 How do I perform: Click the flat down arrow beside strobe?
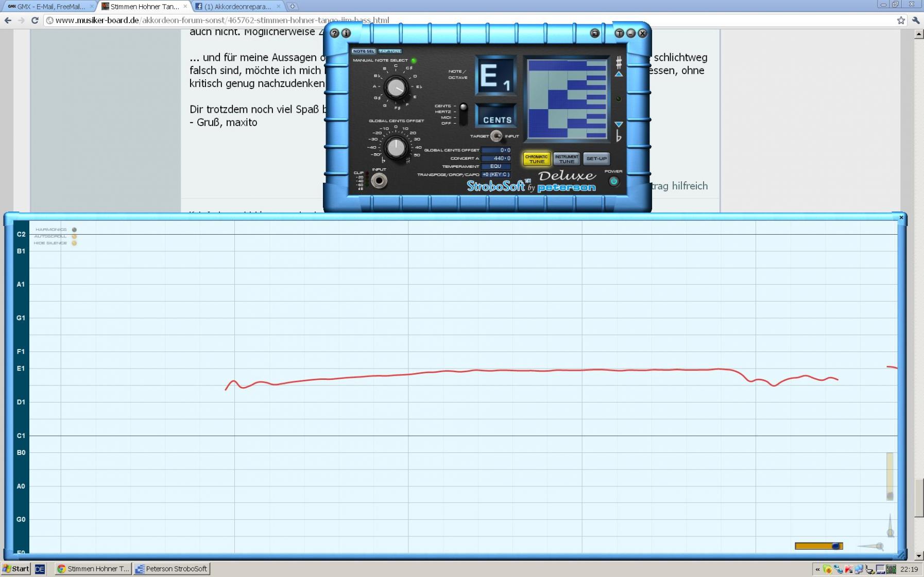pos(619,125)
